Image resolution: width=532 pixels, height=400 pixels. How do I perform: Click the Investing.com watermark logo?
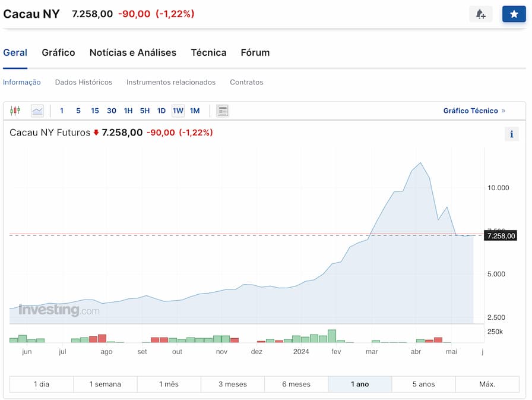[x=58, y=310]
